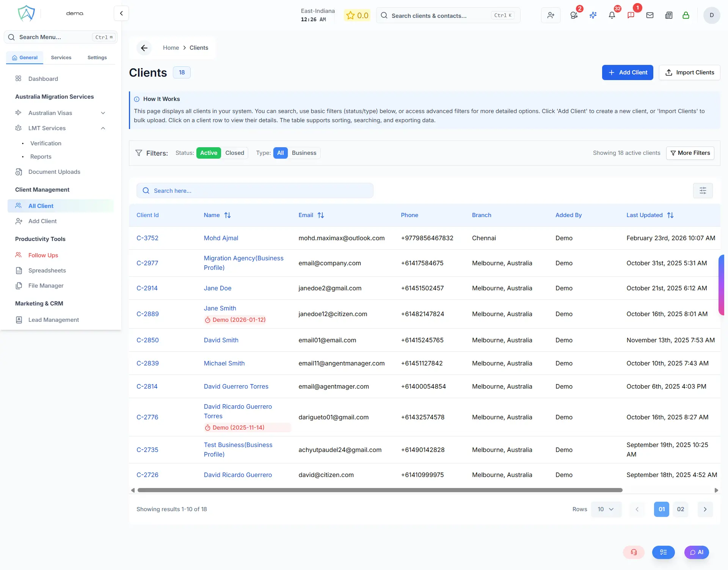Open the Settings sidebar tab
Viewport: 728px width, 570px height.
(x=97, y=58)
